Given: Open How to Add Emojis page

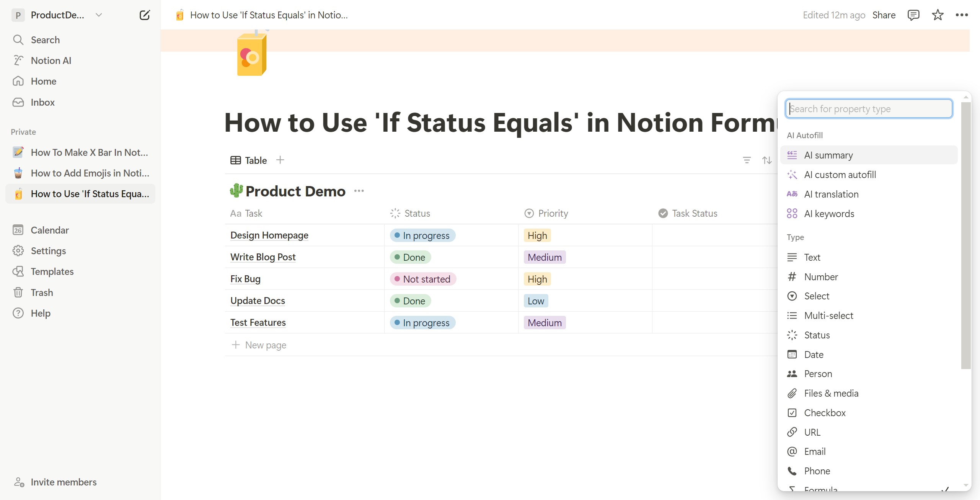Looking at the screenshot, I should pyautogui.click(x=80, y=173).
